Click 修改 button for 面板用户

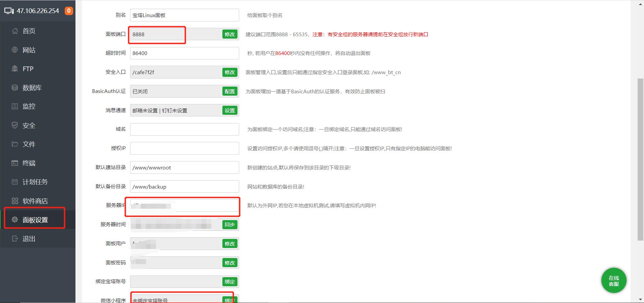tap(230, 244)
